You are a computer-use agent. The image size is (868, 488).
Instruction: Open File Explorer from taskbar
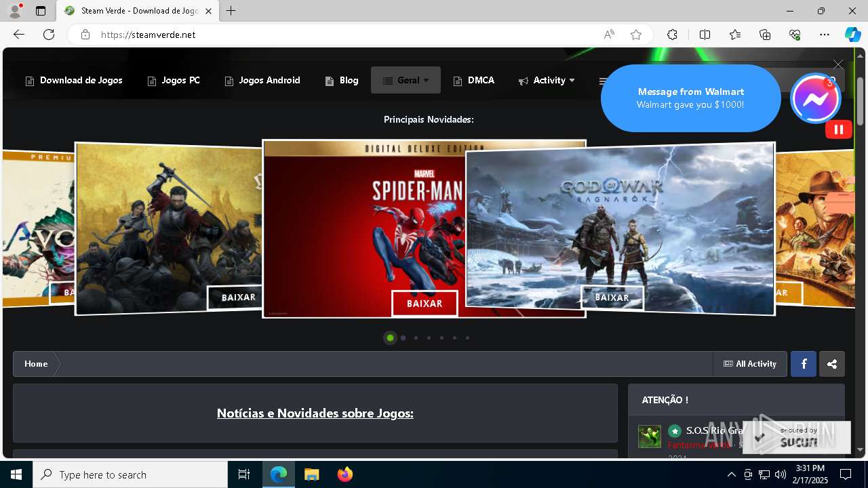pos(311,474)
